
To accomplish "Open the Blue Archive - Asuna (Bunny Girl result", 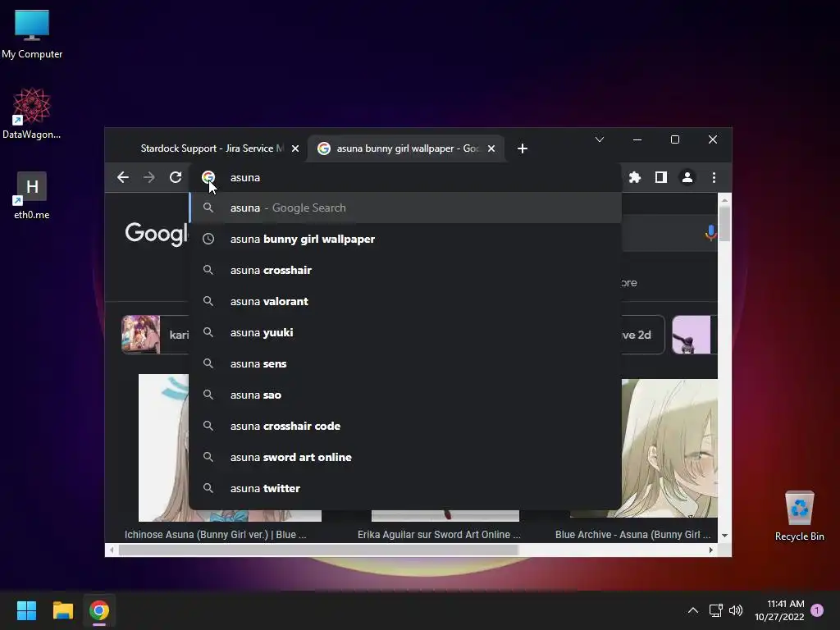I will [x=633, y=535].
